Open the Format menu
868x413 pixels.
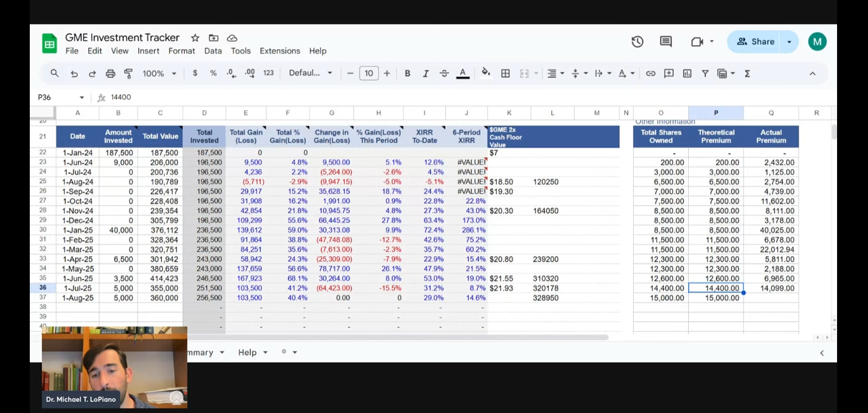point(182,51)
